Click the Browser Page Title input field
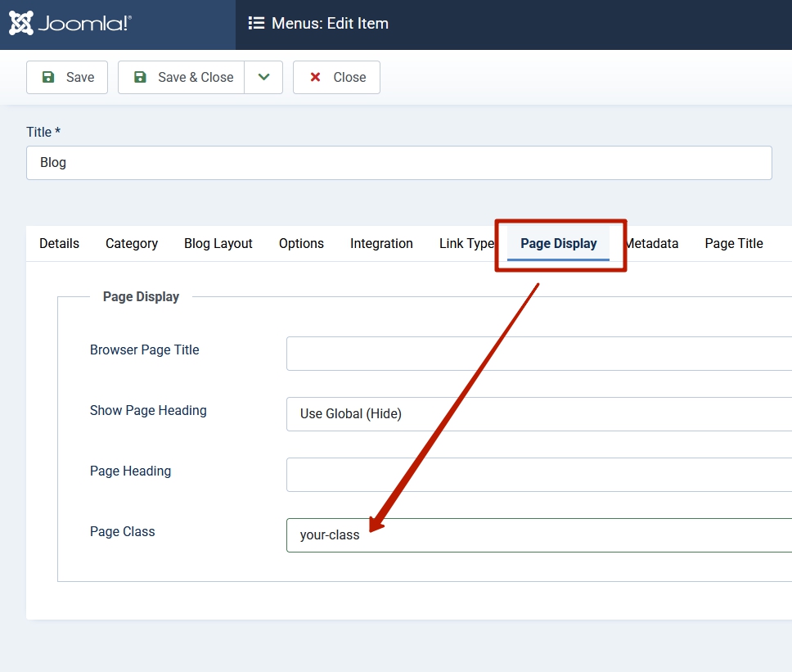This screenshot has width=792, height=672. tap(538, 354)
